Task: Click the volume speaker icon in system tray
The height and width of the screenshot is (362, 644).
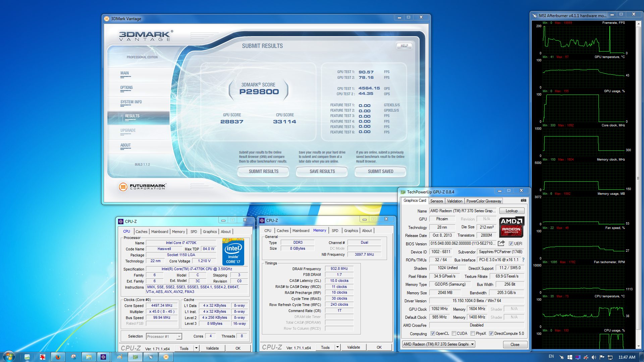Action: pos(594,357)
